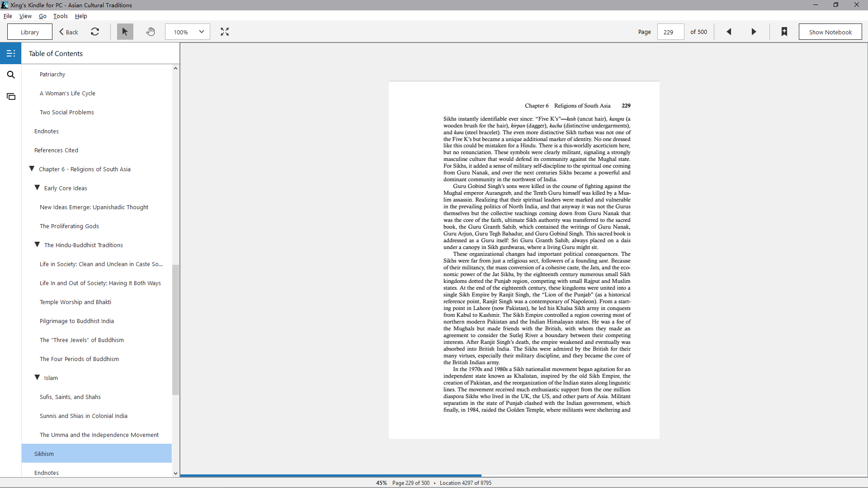Click Page 229 of 500 status text
This screenshot has width=868, height=488.
[x=411, y=483]
